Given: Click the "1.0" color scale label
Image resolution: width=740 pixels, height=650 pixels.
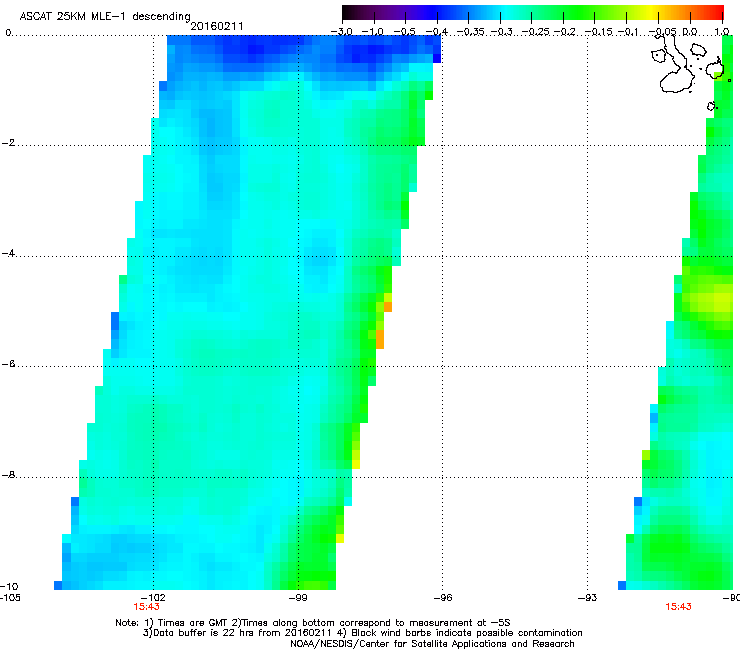Looking at the screenshot, I should point(722,32).
